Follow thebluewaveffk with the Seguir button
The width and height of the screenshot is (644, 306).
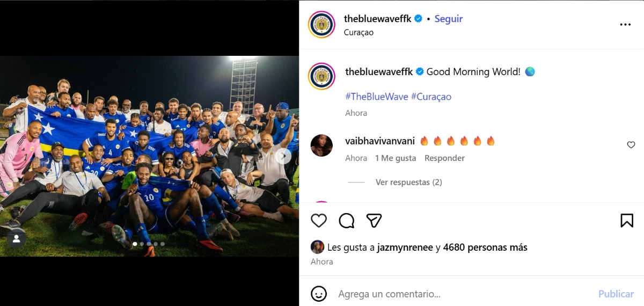point(448,19)
